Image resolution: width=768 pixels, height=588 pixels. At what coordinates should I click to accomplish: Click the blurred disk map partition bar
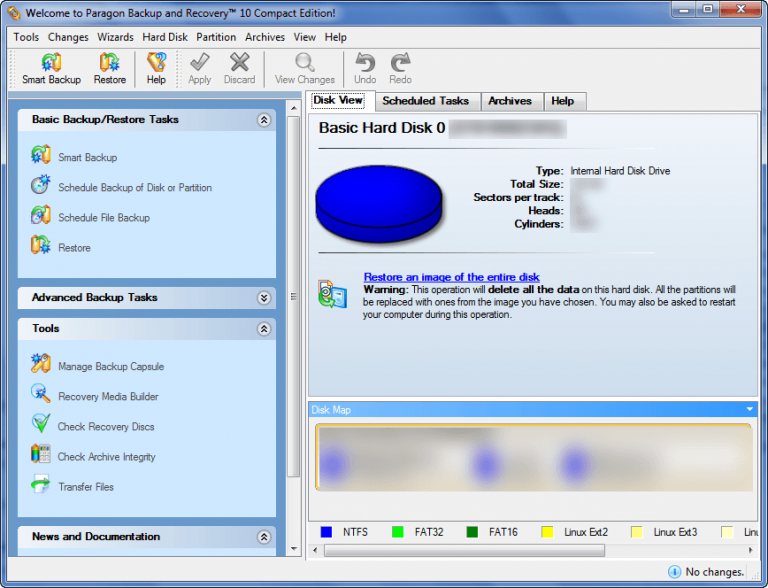pyautogui.click(x=534, y=458)
